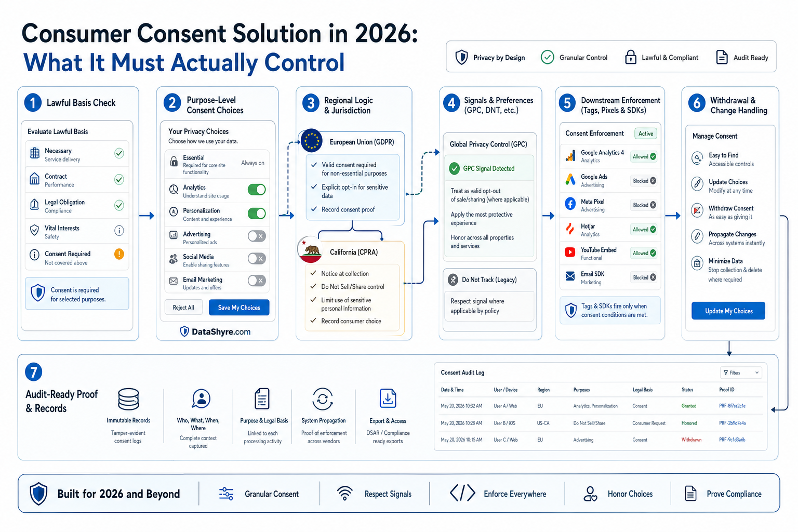
Task: Click the Date & Time column header
Action: coord(452,390)
